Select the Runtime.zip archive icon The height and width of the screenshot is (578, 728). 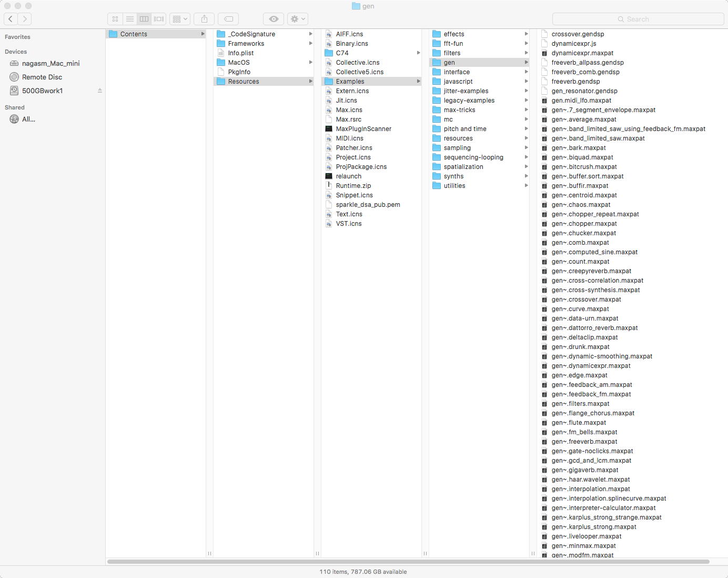pos(329,185)
